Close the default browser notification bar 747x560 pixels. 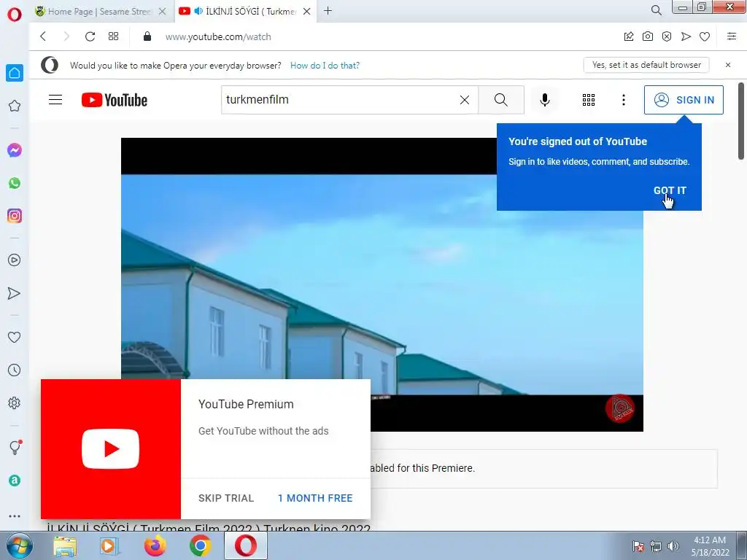728,65
